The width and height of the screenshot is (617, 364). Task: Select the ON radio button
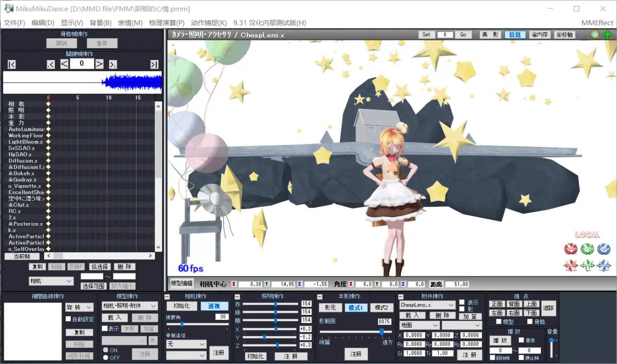tap(105, 350)
